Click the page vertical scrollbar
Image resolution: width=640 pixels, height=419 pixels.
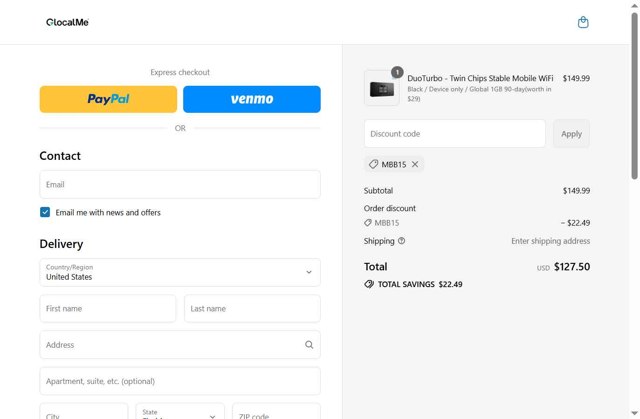635,95
